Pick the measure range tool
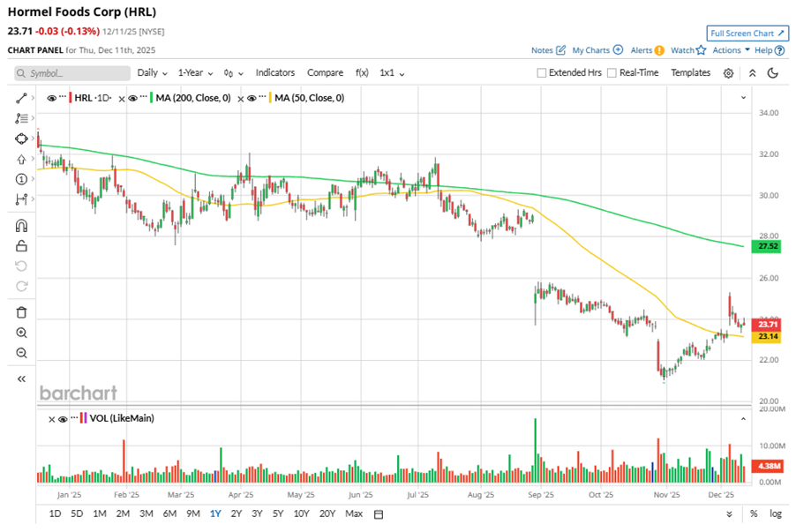 pos(21,199)
